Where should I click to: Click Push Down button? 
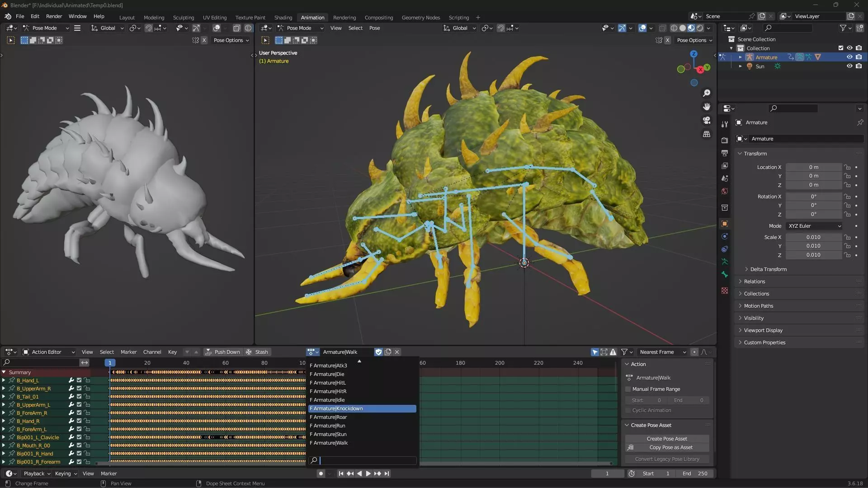coord(222,352)
